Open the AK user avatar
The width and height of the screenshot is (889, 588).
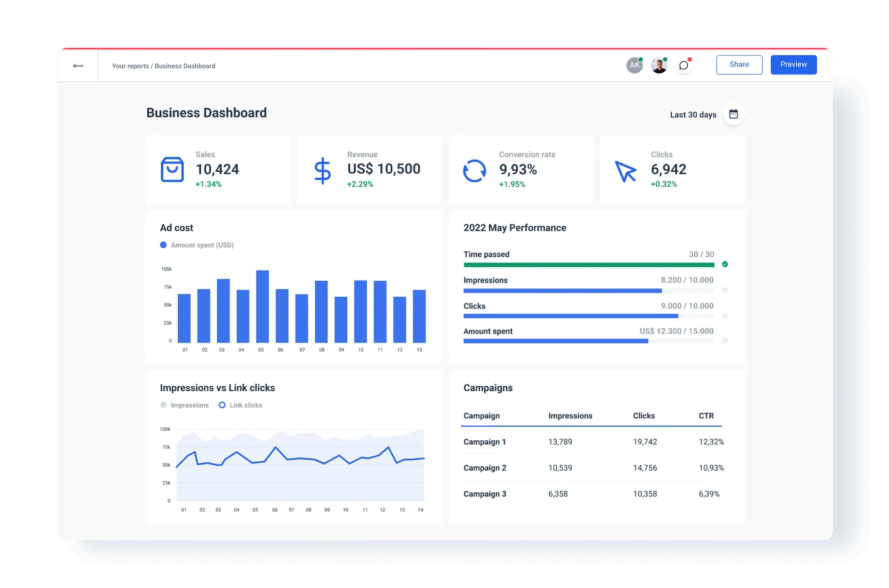click(x=635, y=65)
